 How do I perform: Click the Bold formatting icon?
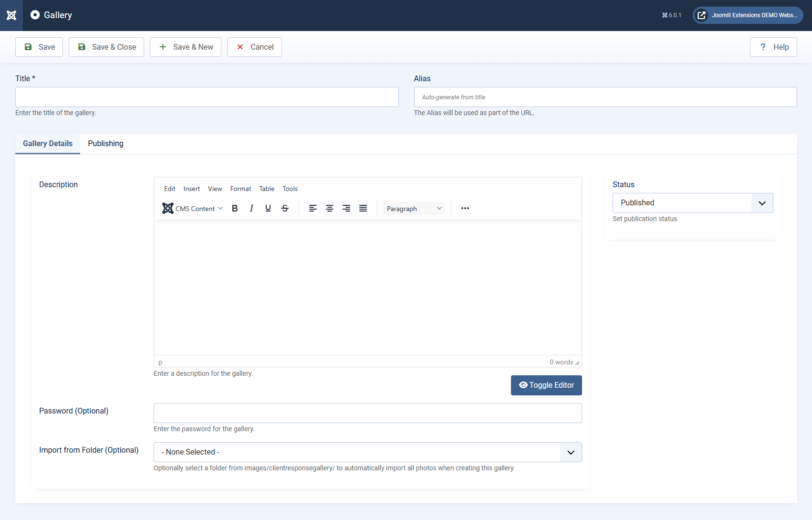[x=235, y=208]
